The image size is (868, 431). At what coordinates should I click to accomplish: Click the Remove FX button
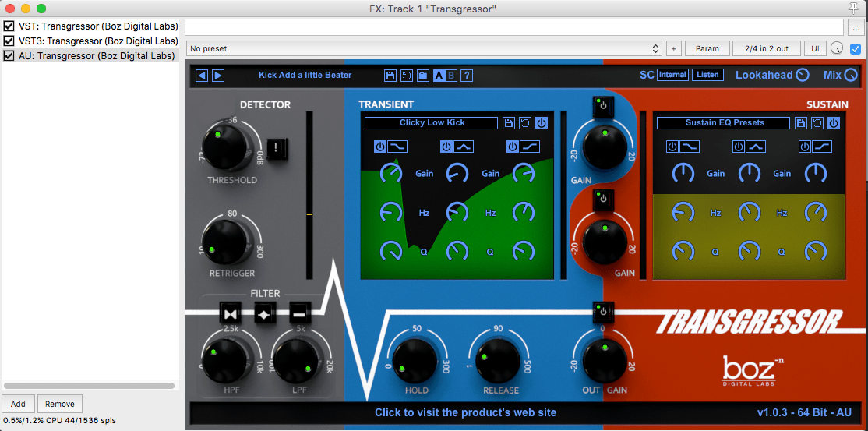(x=60, y=404)
